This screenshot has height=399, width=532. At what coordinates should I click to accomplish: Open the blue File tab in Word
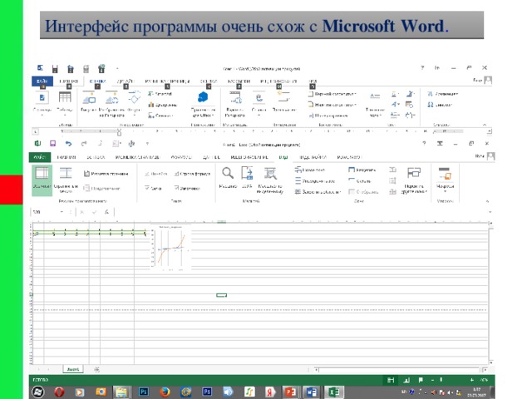[42, 81]
